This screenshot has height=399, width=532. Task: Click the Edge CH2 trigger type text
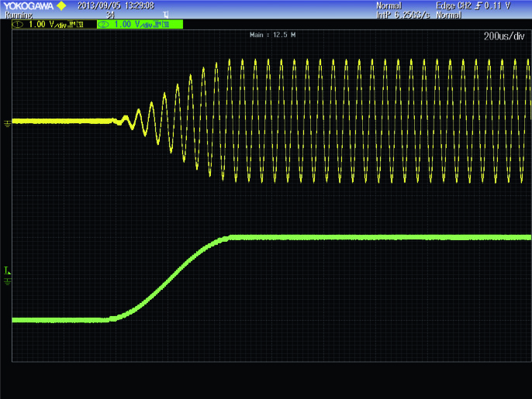(454, 5)
